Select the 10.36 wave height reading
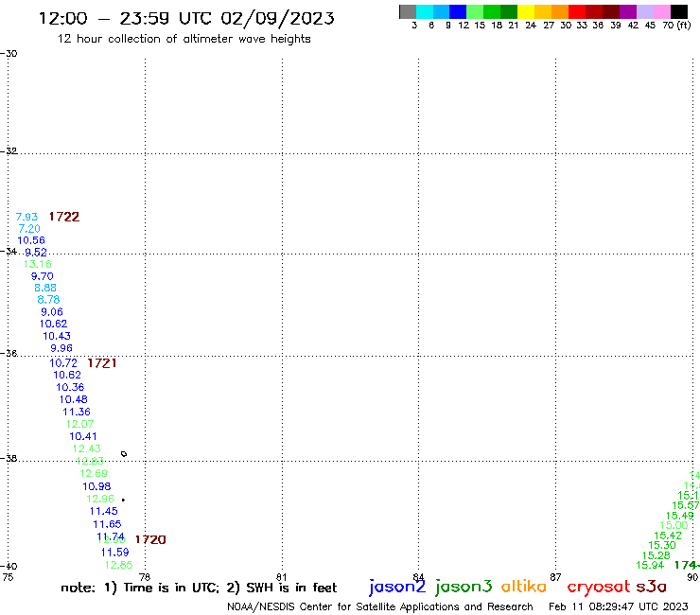This screenshot has height=615, width=700. click(x=70, y=388)
